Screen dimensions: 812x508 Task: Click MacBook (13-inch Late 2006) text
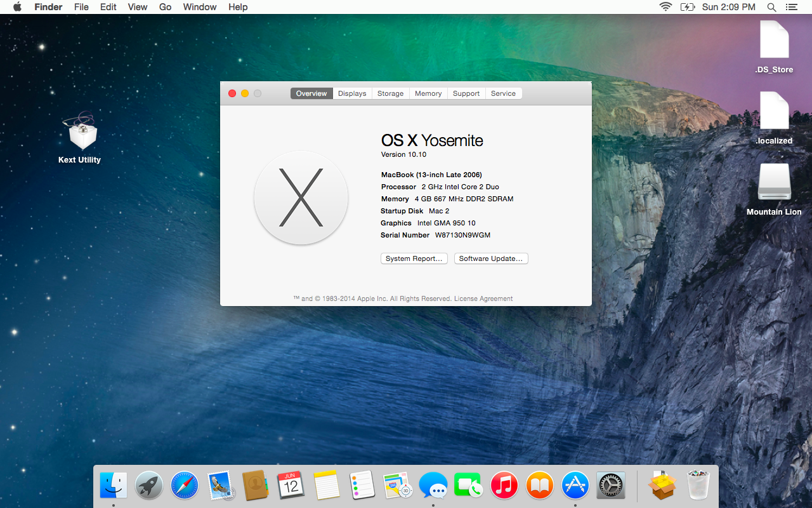tap(431, 175)
